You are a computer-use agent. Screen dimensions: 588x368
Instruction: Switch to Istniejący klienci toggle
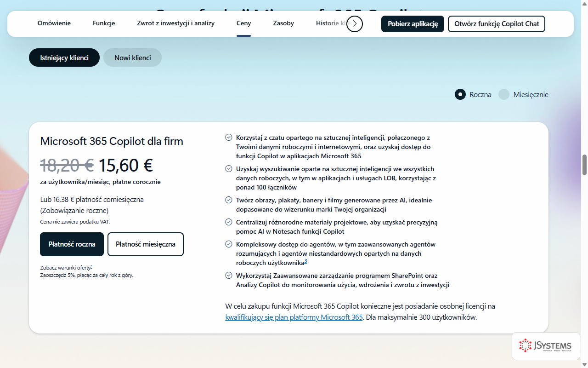tap(64, 57)
